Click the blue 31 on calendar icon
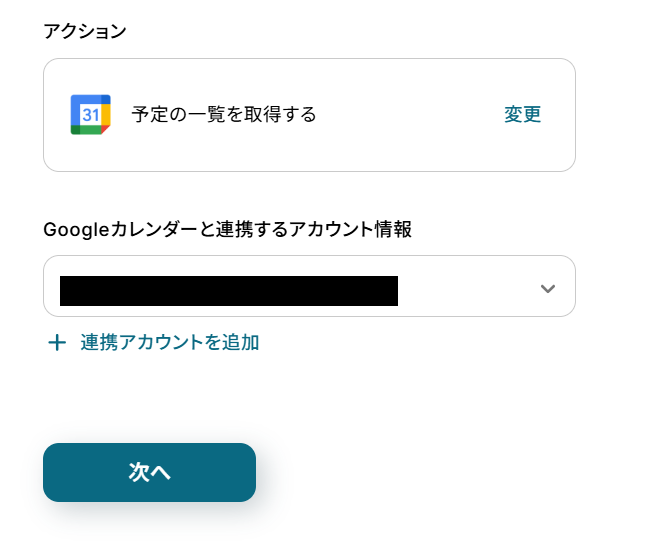Viewport: 662px width, 557px height. pos(89,116)
